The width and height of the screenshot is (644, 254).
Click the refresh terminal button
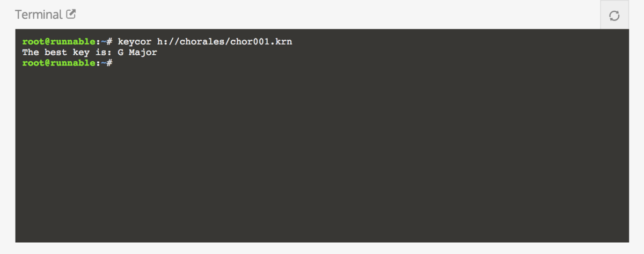614,16
